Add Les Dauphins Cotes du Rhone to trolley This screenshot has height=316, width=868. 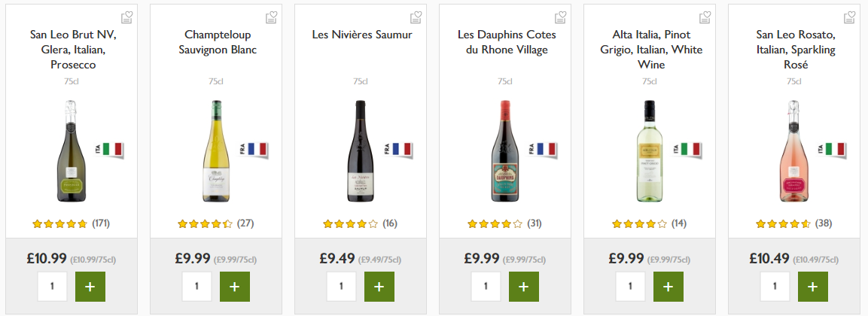[x=523, y=287]
